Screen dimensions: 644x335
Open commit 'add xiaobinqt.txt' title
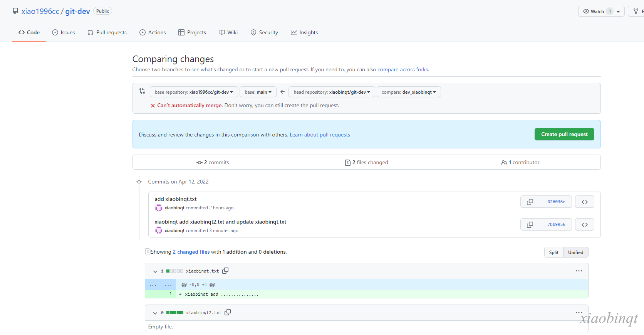[176, 199]
